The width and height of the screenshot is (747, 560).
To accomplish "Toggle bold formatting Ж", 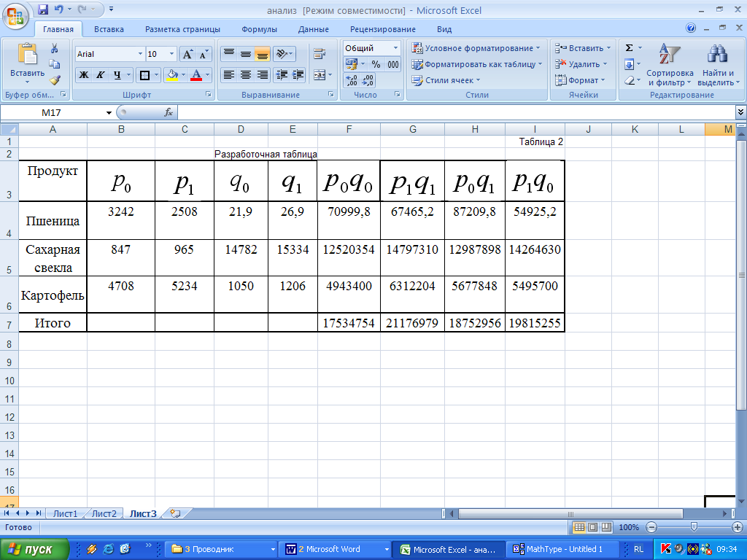I will click(84, 75).
